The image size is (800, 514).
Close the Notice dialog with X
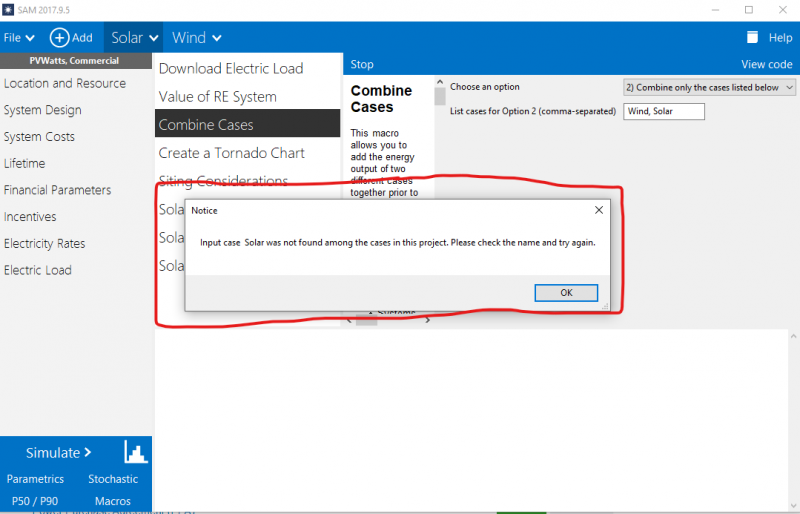pyautogui.click(x=599, y=210)
